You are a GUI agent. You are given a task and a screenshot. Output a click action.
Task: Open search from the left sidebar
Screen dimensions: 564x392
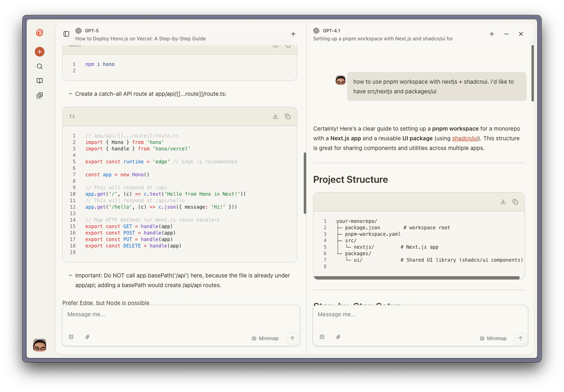tap(40, 66)
